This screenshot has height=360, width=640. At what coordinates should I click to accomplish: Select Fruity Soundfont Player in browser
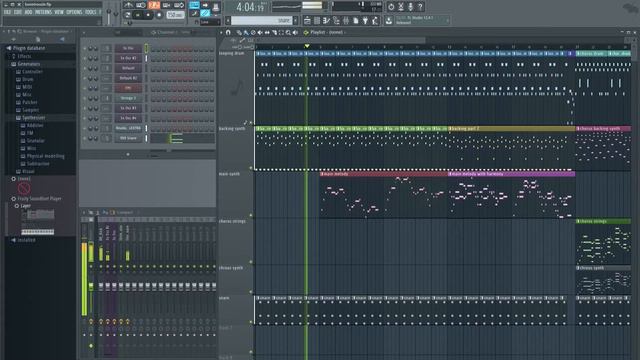(39, 198)
